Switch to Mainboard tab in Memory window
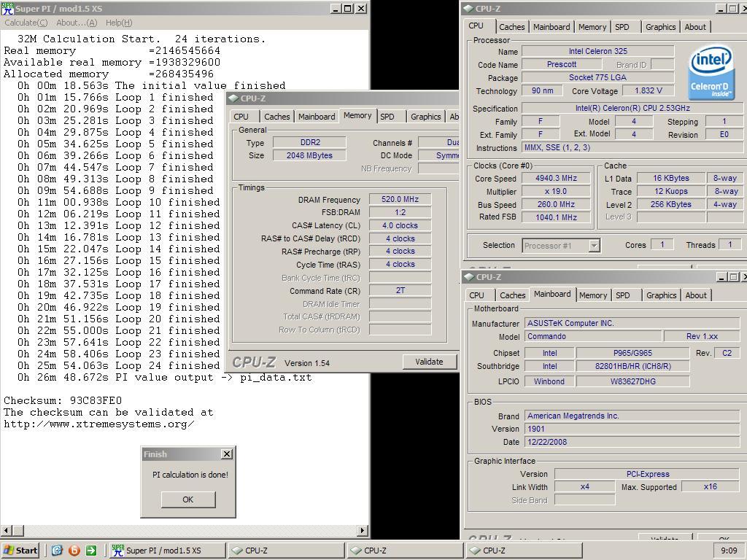The image size is (747, 560). [x=317, y=117]
